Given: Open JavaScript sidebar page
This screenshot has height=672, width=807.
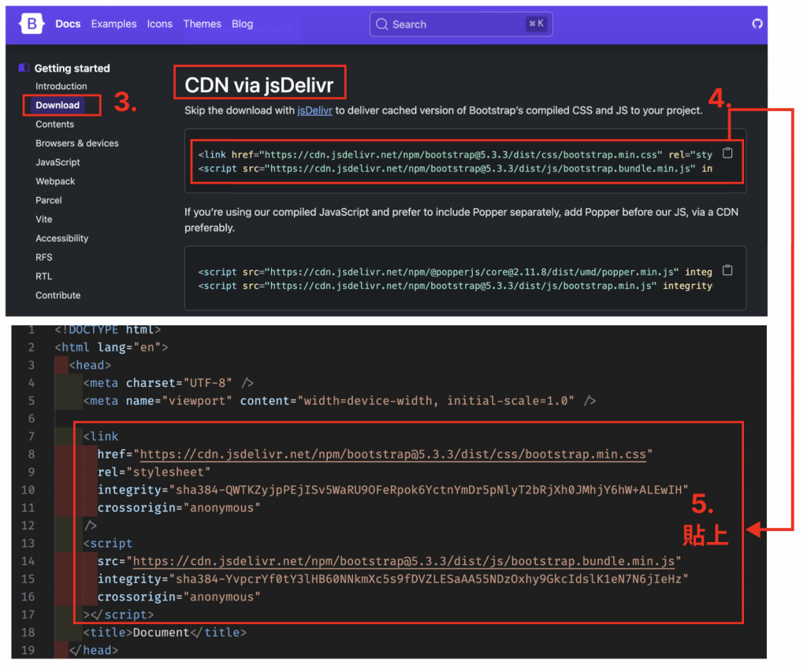Looking at the screenshot, I should pos(58,162).
